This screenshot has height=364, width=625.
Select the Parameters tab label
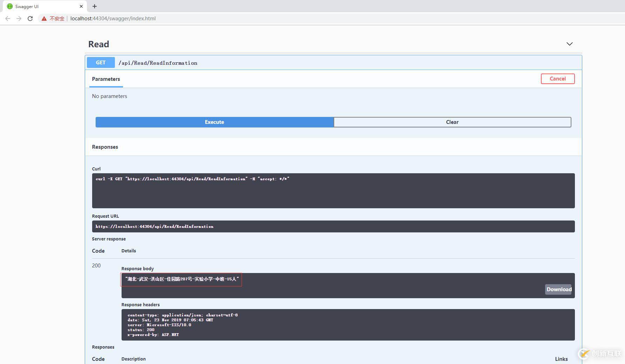(x=106, y=79)
